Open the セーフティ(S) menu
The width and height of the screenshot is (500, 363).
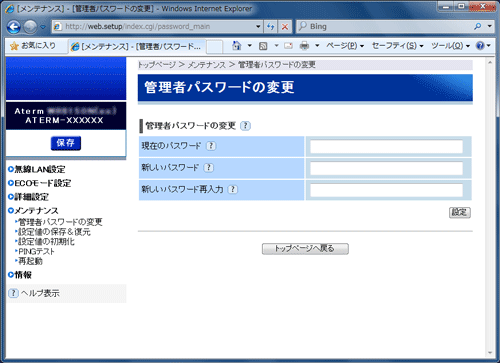pyautogui.click(x=397, y=46)
